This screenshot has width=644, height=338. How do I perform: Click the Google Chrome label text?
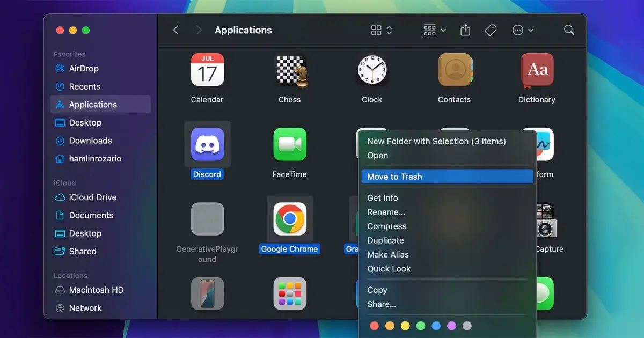290,249
